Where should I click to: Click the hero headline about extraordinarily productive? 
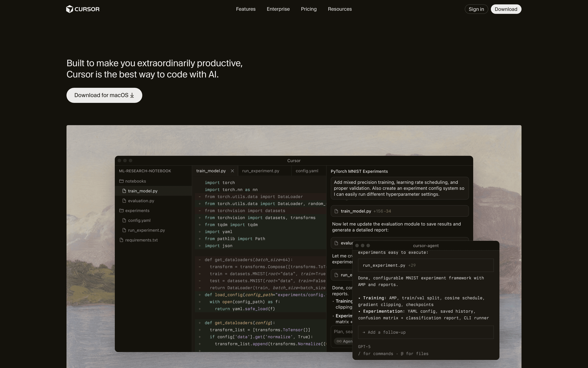pyautogui.click(x=155, y=69)
